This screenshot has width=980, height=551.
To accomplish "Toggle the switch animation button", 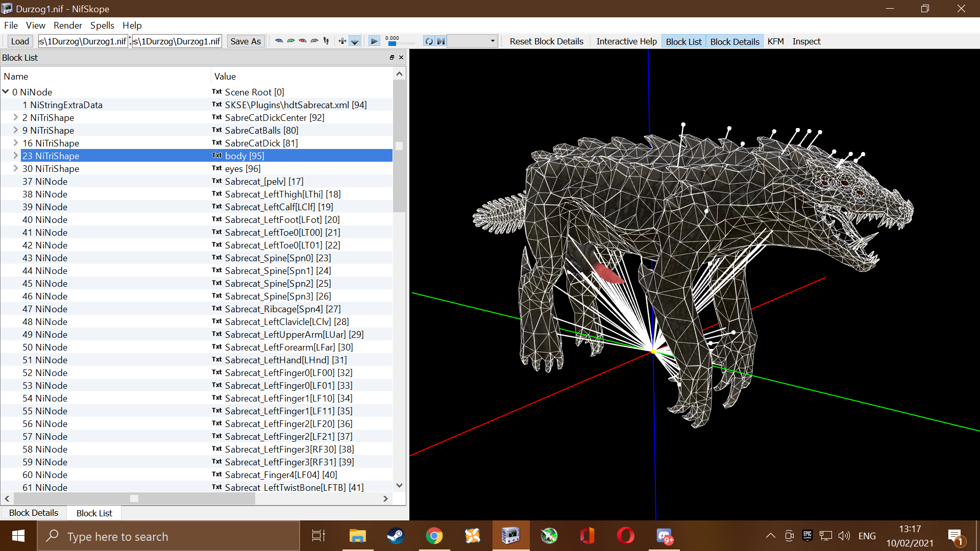I will (x=441, y=41).
